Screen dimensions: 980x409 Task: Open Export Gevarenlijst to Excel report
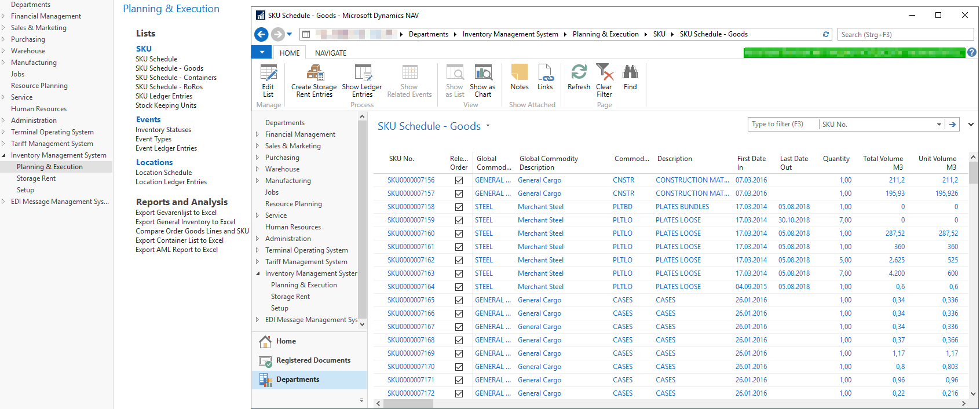(x=176, y=213)
